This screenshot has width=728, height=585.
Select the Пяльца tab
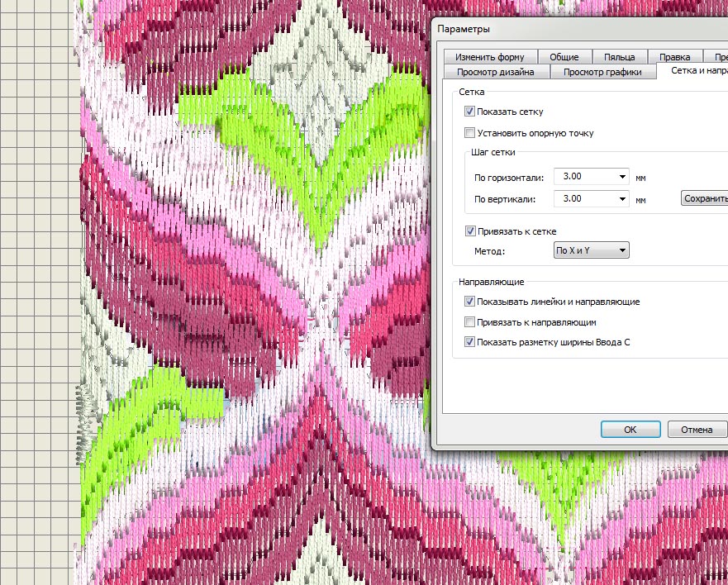[x=619, y=57]
